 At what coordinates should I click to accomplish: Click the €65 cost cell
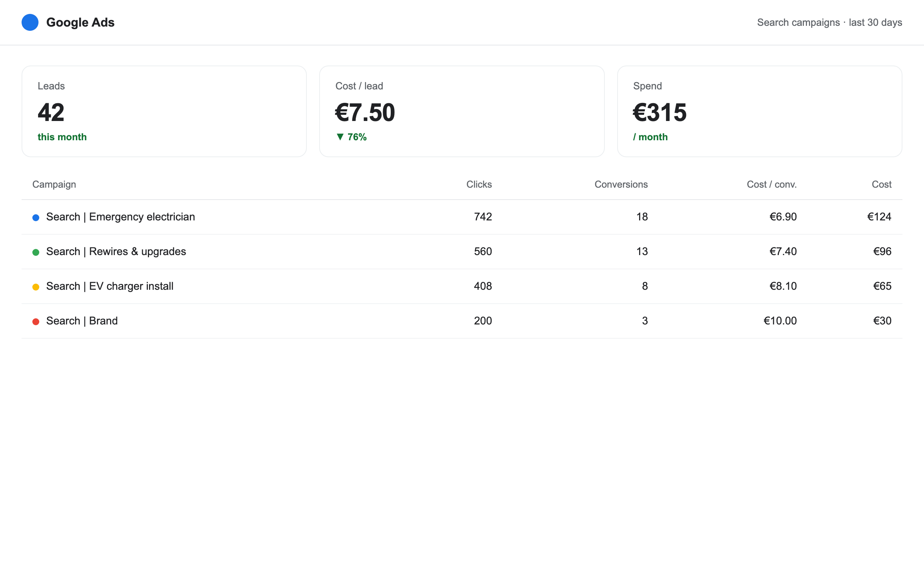(x=882, y=286)
